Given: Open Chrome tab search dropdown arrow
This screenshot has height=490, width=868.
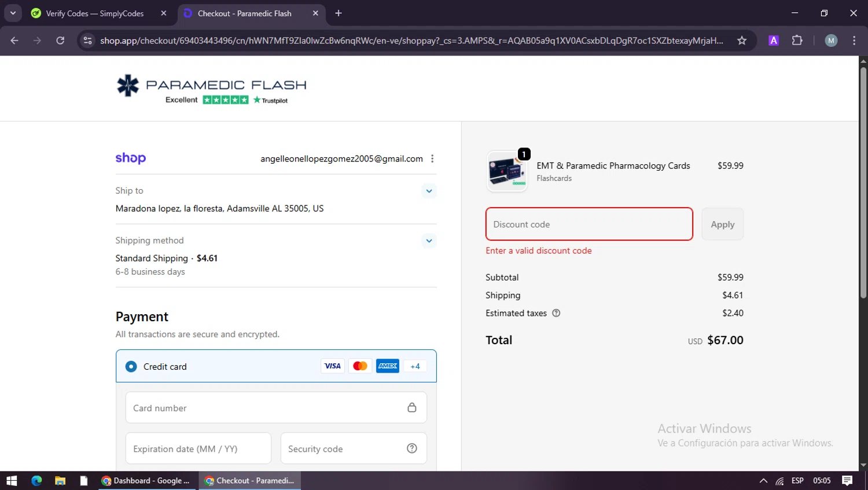Looking at the screenshot, I should [13, 13].
